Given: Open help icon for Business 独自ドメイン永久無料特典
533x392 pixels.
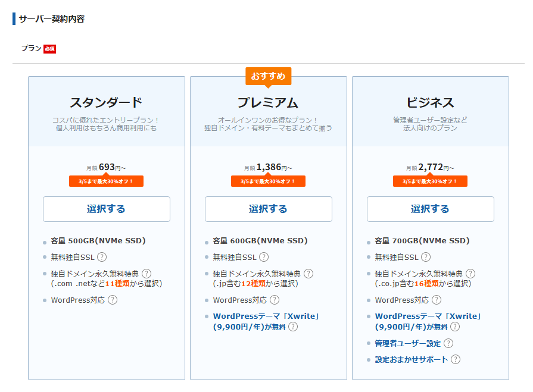Looking at the screenshot, I should point(470,274).
